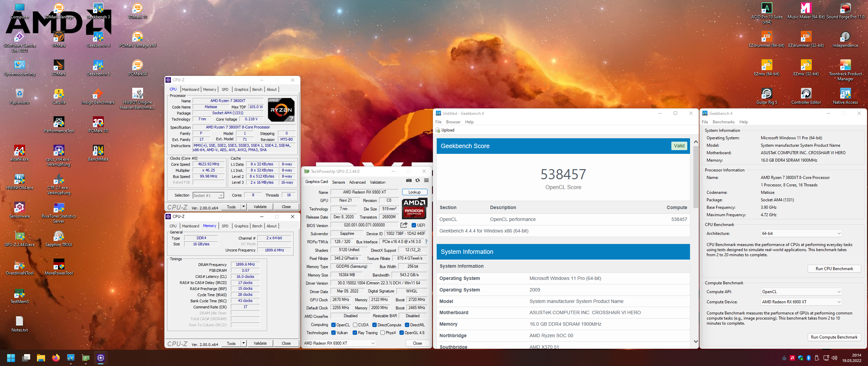The width and height of the screenshot is (868, 366).
Task: Click the volume icon in system tray
Action: tap(834, 358)
